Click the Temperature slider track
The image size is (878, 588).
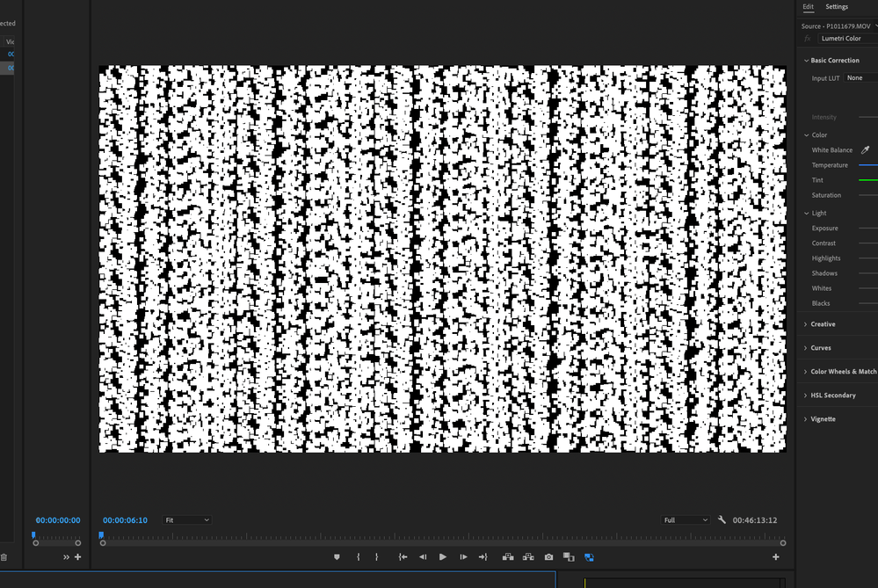point(868,165)
